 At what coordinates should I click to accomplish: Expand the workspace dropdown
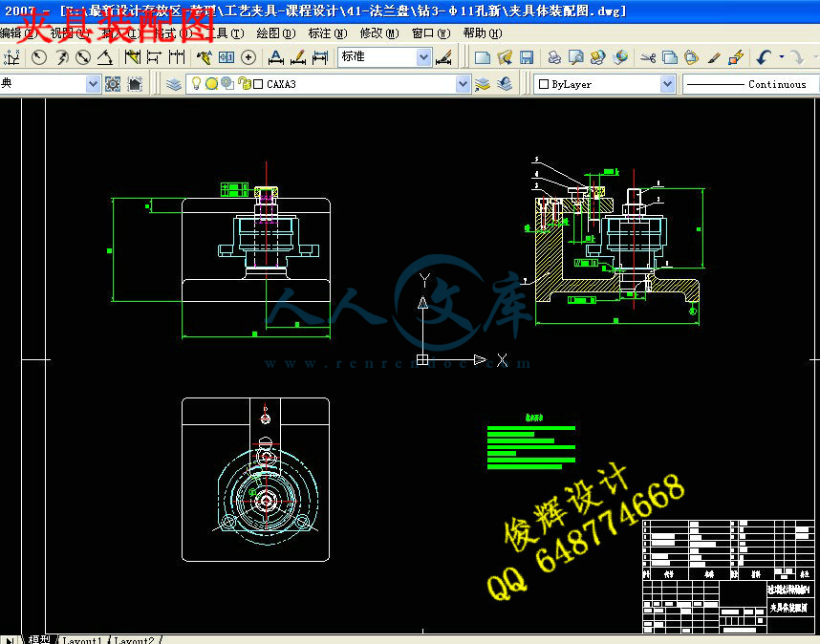pos(93,84)
